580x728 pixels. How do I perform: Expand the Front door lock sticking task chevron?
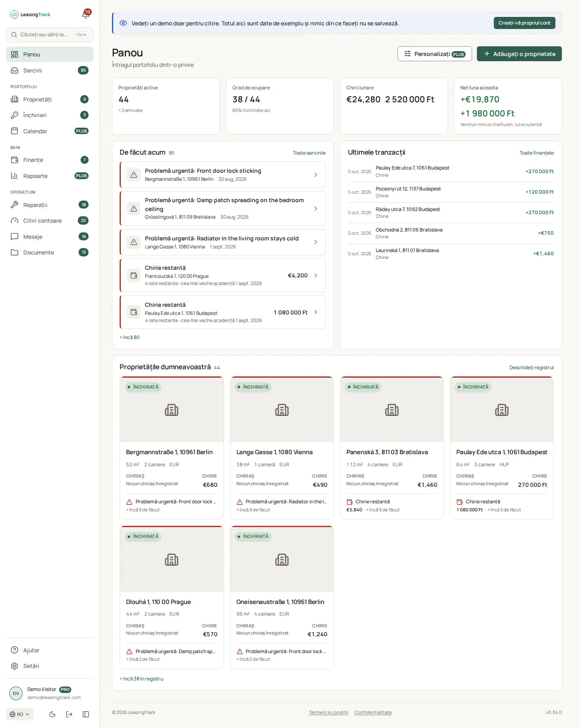click(x=316, y=175)
